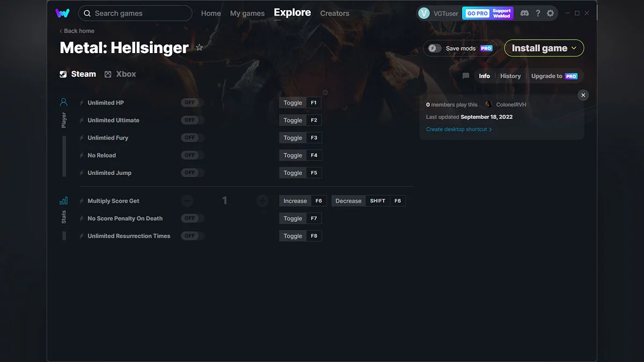Viewport: 644px width, 362px height.
Task: Click the lightning icon beside Multiply Score Get
Action: (x=82, y=201)
